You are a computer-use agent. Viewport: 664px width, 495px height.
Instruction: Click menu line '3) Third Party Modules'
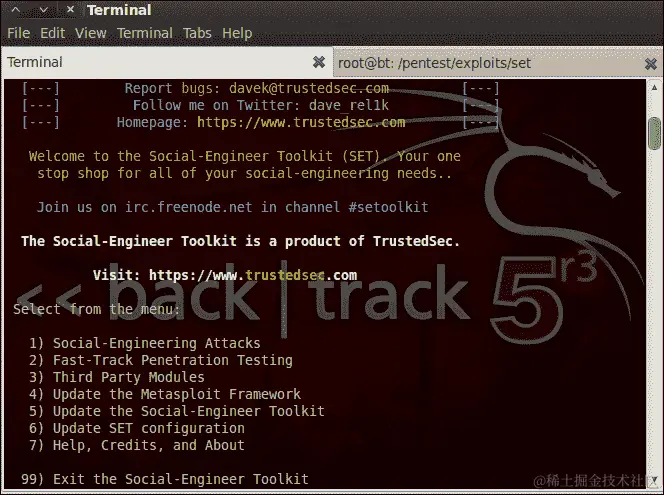[x=117, y=377]
